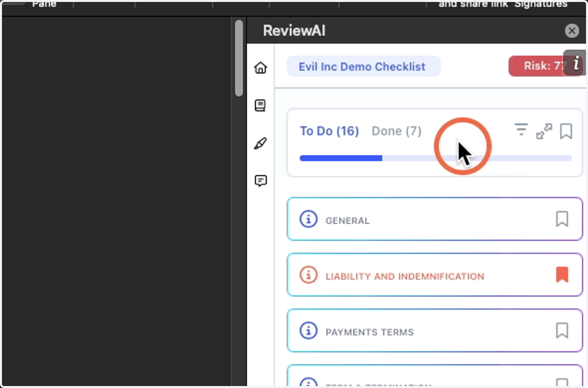The image size is (588, 388).
Task: Click the info i button at panel edge
Action: pos(575,62)
